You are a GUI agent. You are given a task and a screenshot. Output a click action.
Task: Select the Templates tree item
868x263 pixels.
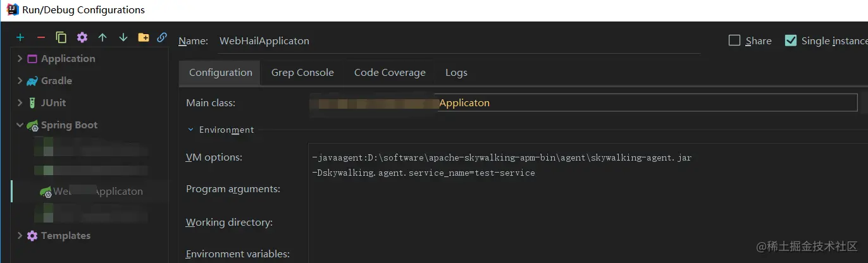(66, 236)
